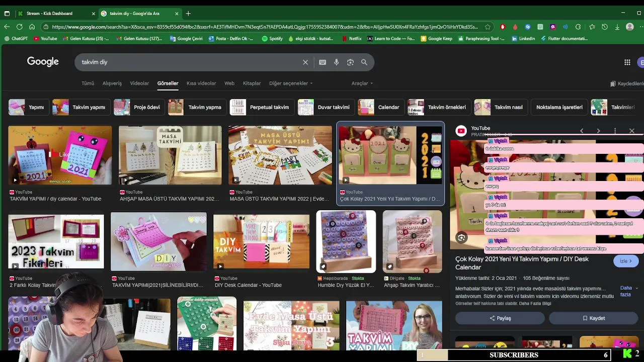
Task: Clear the search box with the X icon
Action: point(305,62)
